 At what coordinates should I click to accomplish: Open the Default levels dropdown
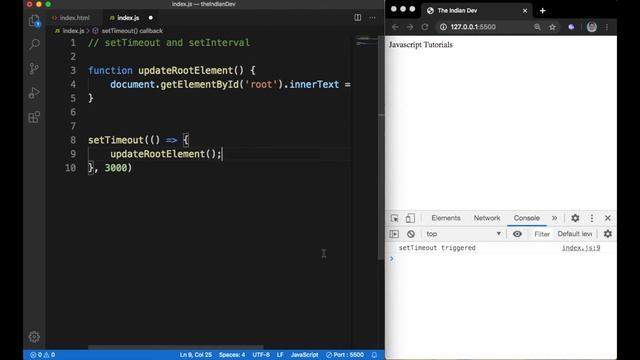tap(575, 234)
